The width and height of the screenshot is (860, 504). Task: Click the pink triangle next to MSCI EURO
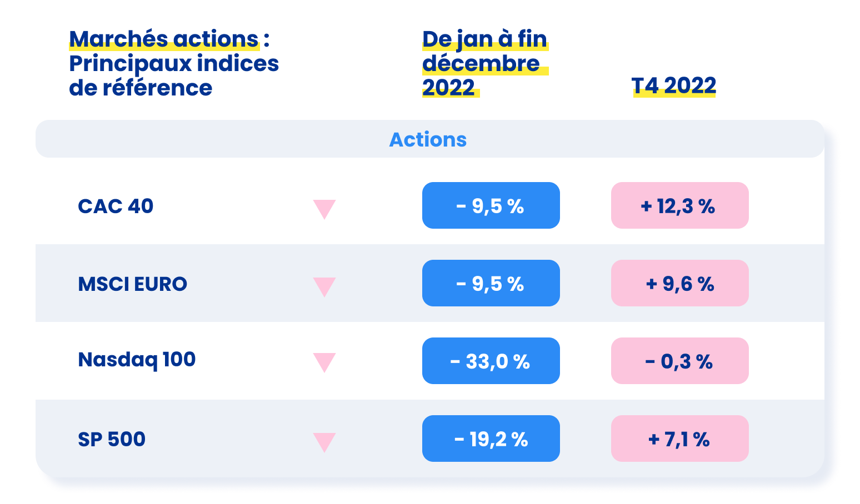(324, 286)
